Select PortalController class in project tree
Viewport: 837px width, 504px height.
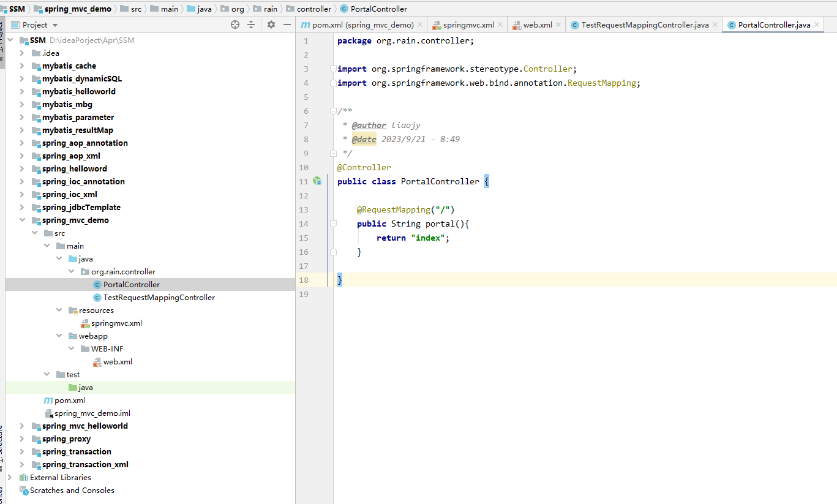click(x=132, y=284)
